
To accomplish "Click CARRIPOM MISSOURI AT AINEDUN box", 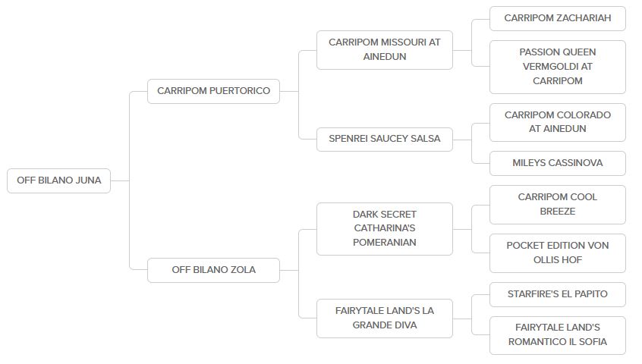I will pyautogui.click(x=384, y=49).
